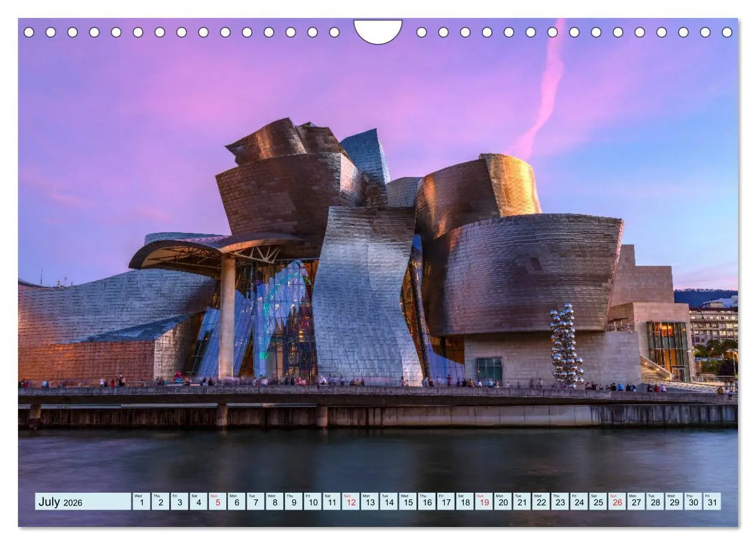Select Monday 6 date cell
Image resolution: width=756 pixels, height=545 pixels.
click(236, 501)
